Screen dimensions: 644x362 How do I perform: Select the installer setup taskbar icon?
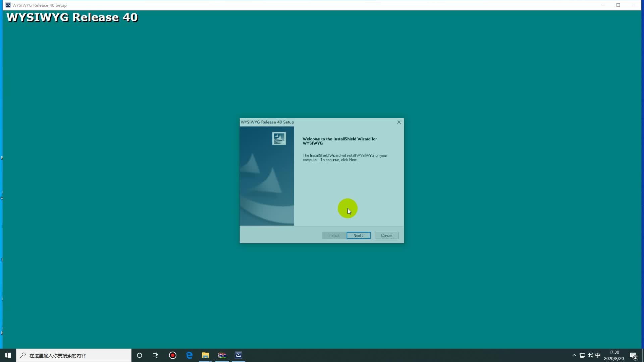[238, 355]
